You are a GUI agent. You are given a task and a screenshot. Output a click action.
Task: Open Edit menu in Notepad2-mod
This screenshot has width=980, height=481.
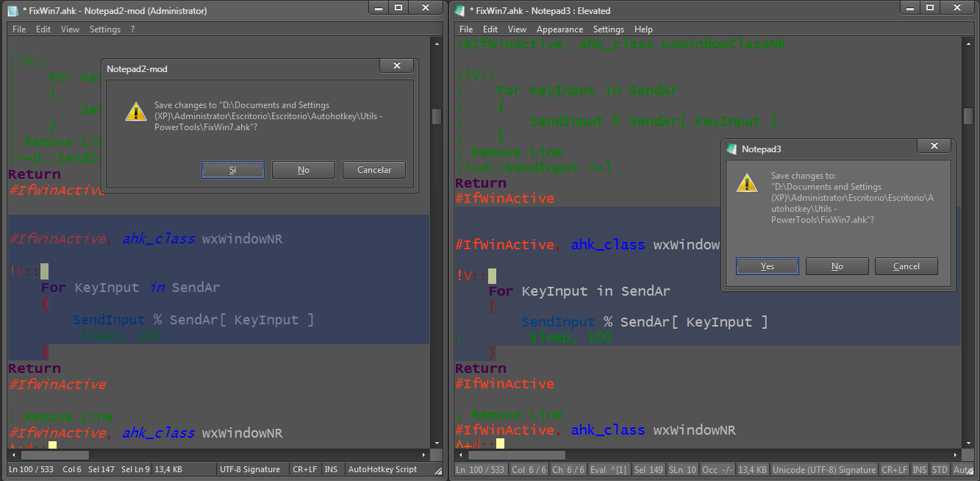coord(43,29)
